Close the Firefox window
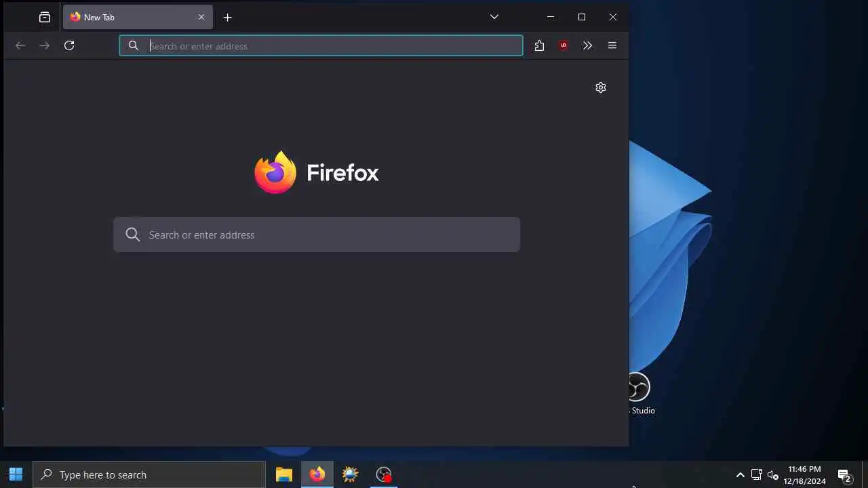The width and height of the screenshot is (868, 488). pyautogui.click(x=613, y=17)
